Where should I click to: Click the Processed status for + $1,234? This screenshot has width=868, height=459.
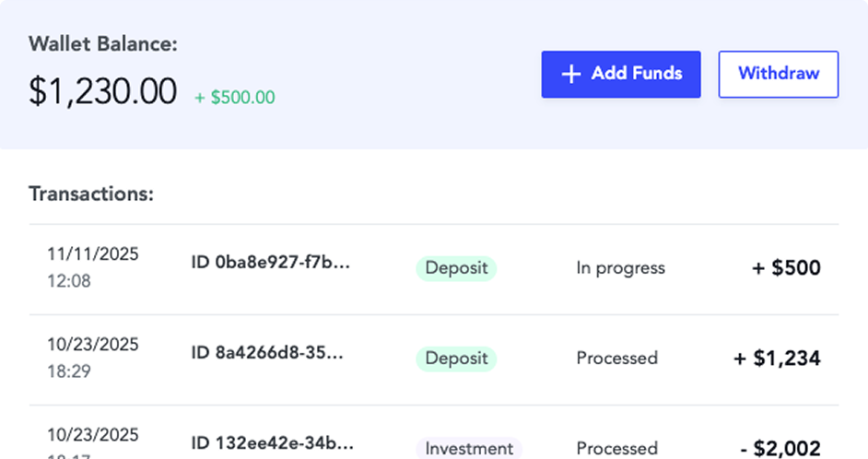(x=616, y=358)
